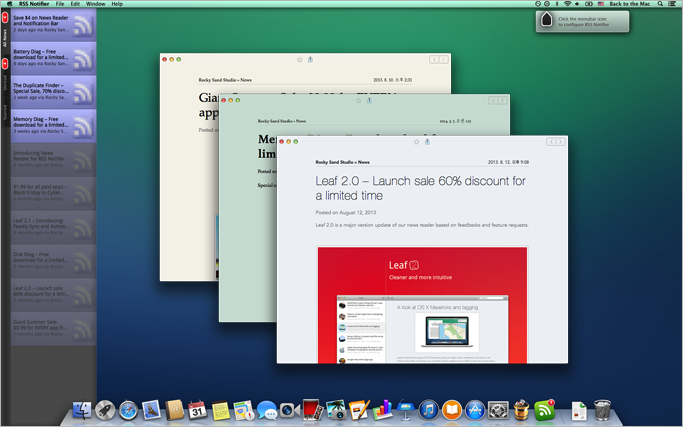The image size is (683, 427).
Task: Star the article in the middle green window
Action: pyautogui.click(x=358, y=100)
